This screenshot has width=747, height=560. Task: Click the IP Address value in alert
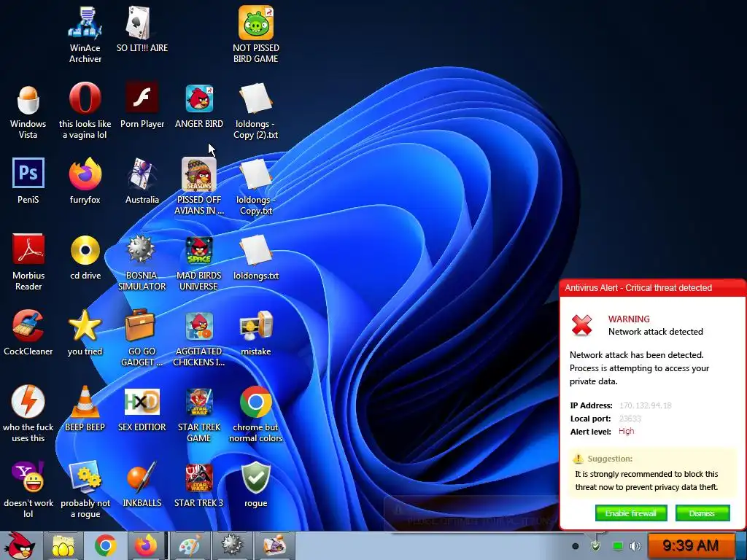[645, 405]
